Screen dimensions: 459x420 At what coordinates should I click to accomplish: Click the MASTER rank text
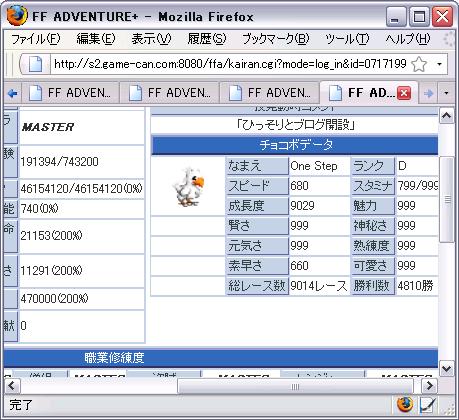click(x=48, y=127)
